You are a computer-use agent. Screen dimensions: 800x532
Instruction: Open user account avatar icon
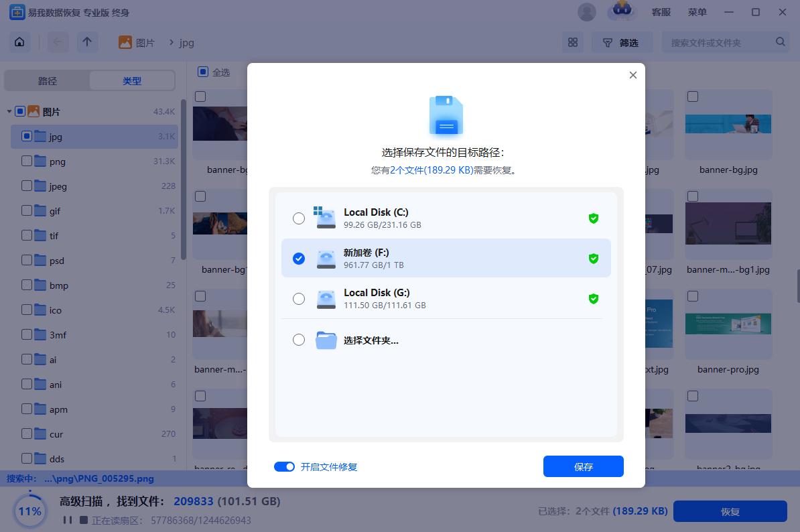pyautogui.click(x=586, y=12)
